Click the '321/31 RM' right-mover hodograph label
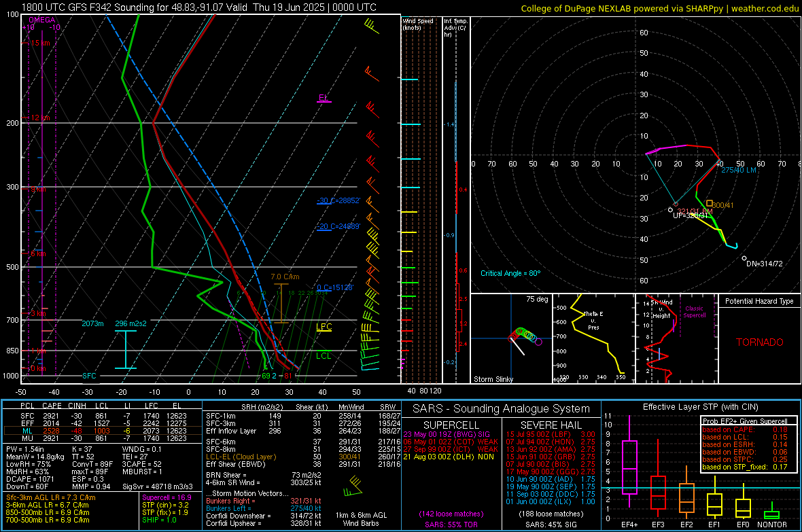 [x=695, y=211]
